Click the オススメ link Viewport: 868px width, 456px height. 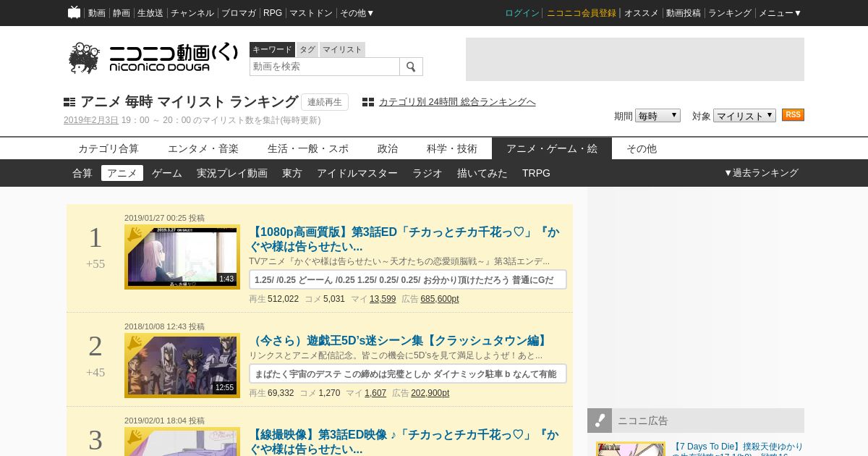click(642, 13)
